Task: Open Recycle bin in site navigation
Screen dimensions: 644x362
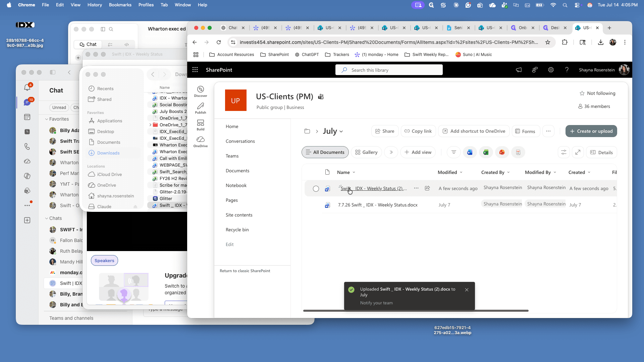Action: pos(237,230)
